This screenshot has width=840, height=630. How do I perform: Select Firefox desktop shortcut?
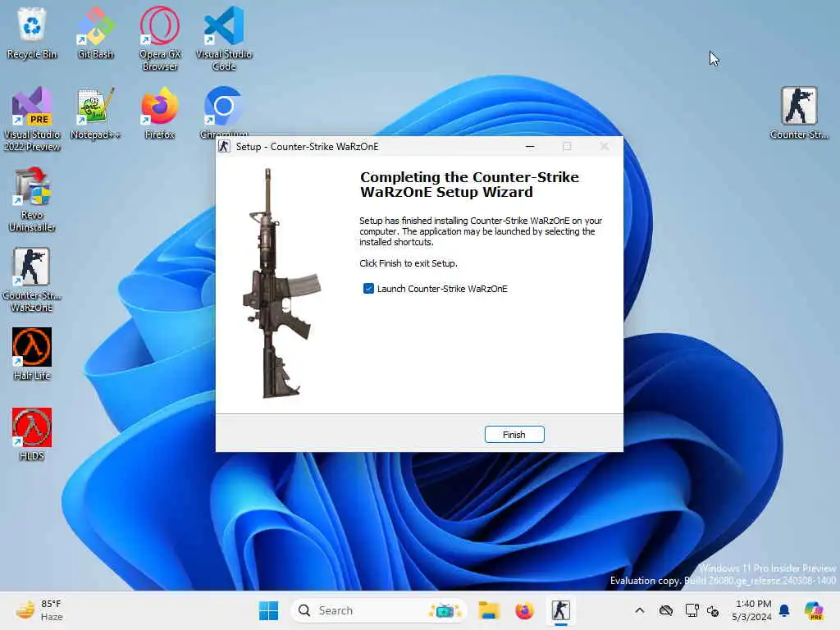click(x=160, y=113)
